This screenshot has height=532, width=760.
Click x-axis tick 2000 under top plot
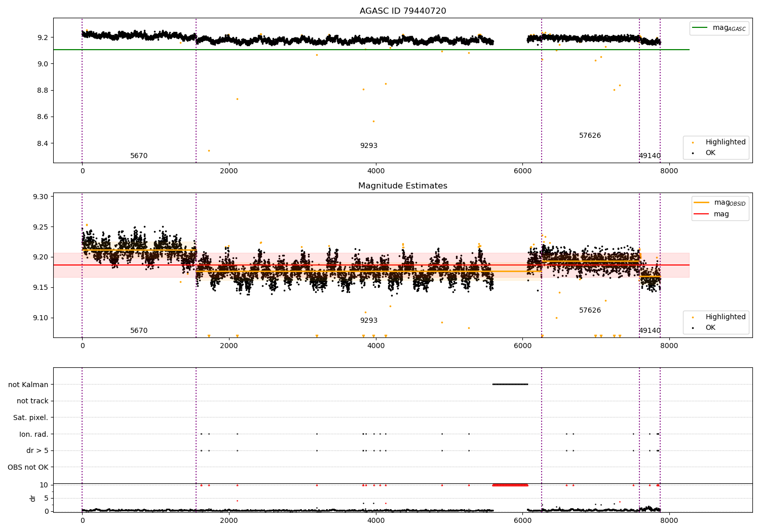click(x=229, y=171)
